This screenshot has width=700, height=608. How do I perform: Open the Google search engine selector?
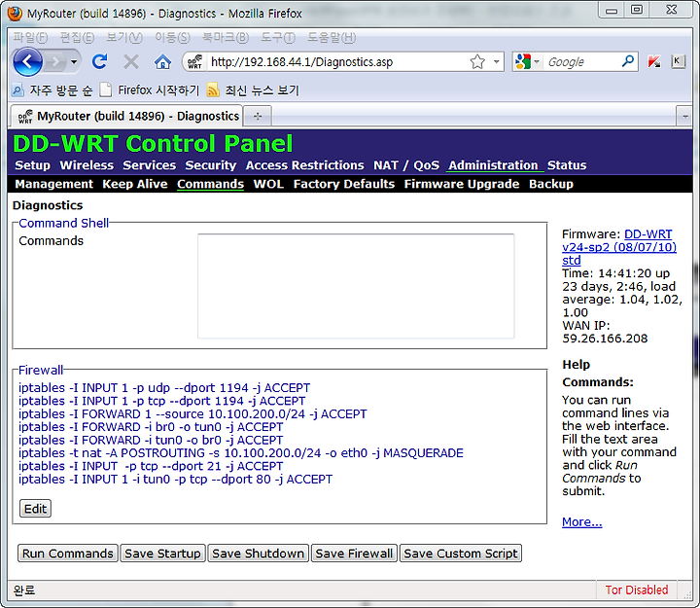click(x=527, y=61)
